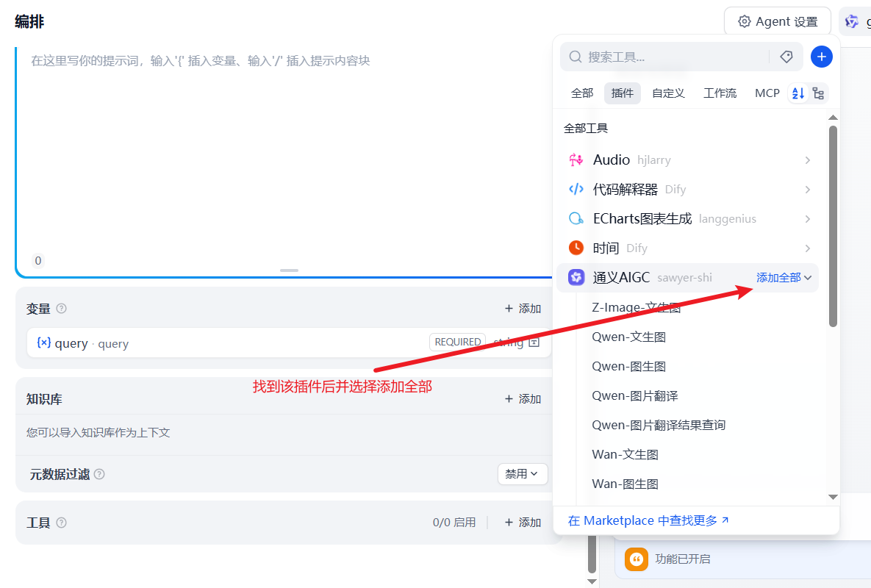Select the 自定义 tab

[x=668, y=93]
